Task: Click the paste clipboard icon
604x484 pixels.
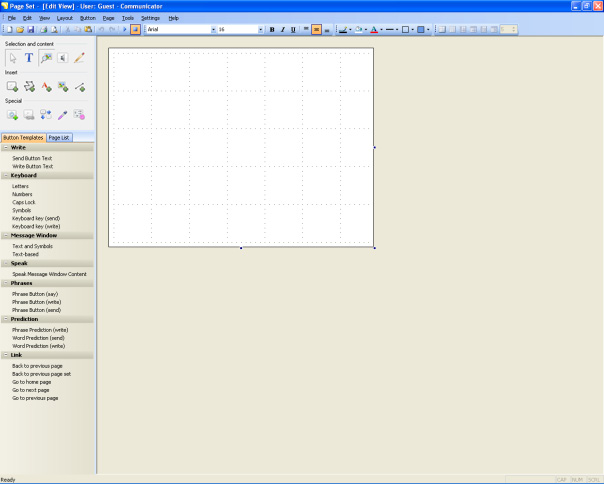Action: coord(89,29)
